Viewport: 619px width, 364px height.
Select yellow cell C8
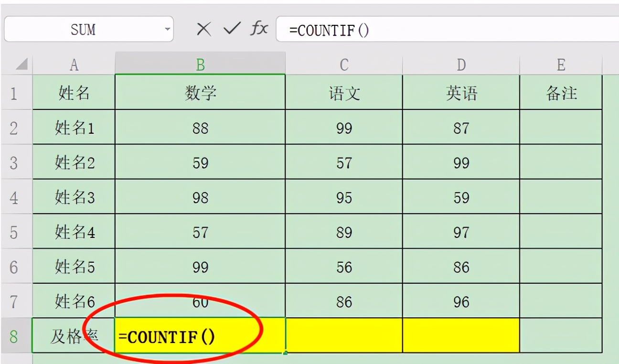[x=344, y=336]
